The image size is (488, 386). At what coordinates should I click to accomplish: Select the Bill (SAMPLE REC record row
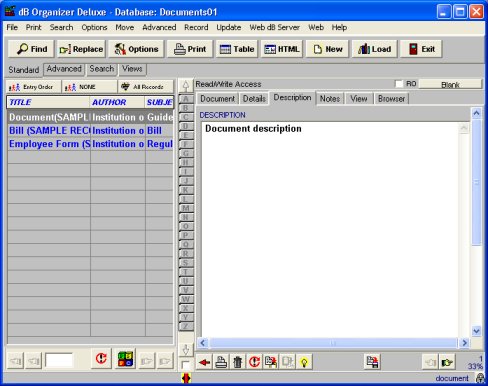point(90,131)
